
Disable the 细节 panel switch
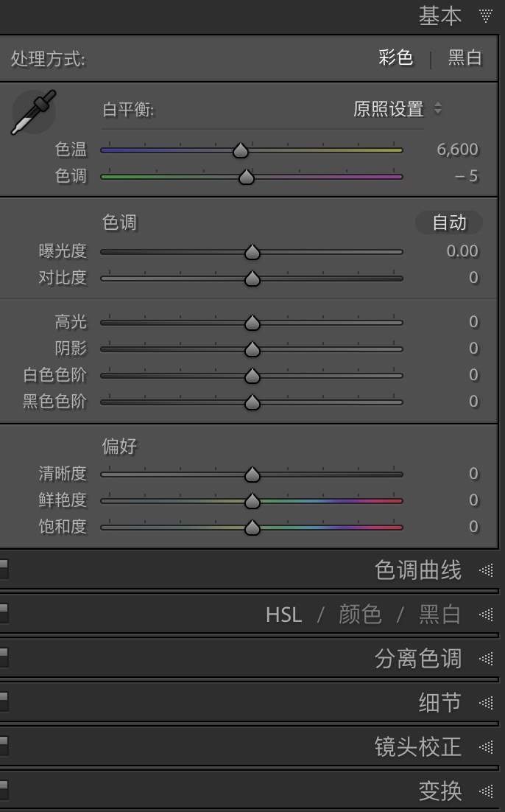[4, 702]
